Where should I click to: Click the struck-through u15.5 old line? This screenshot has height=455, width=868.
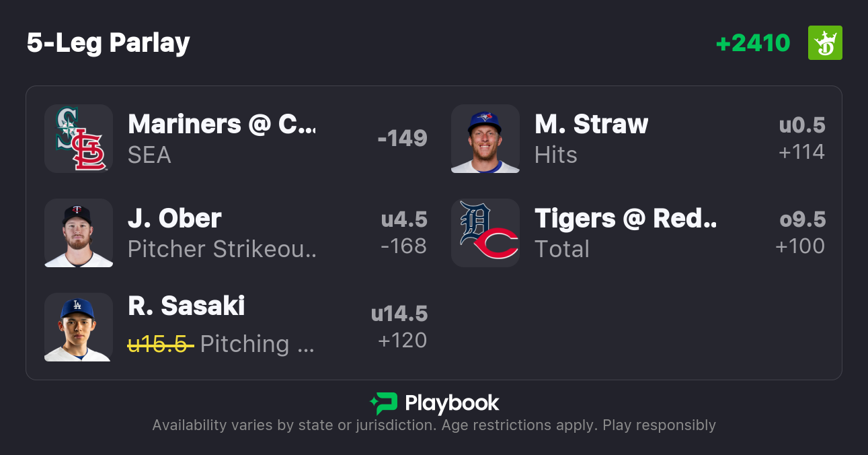pos(161,344)
